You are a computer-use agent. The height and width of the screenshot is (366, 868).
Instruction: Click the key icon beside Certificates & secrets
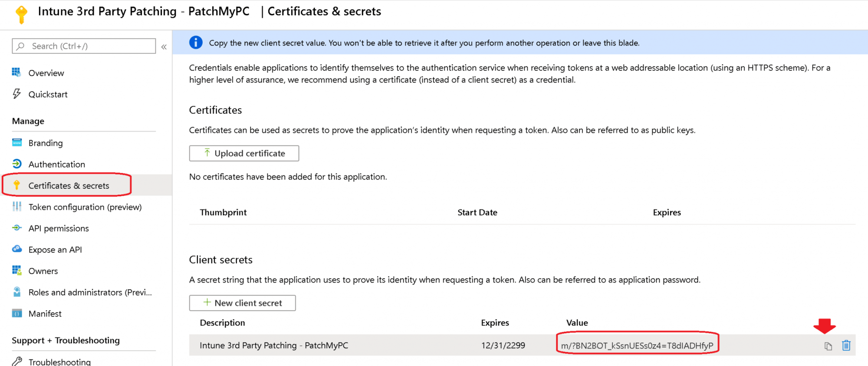point(17,185)
